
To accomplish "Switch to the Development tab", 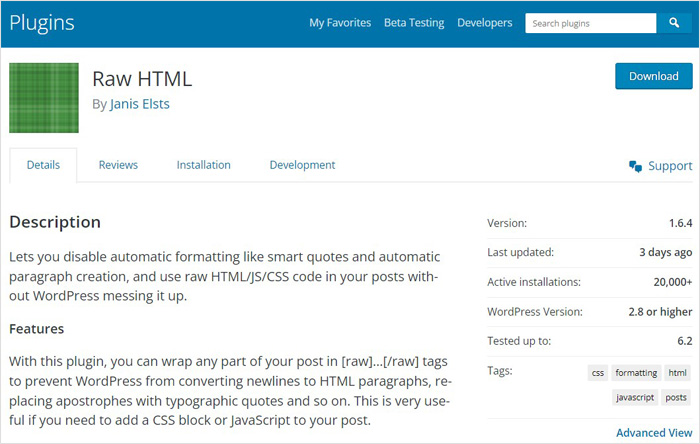I will pyautogui.click(x=302, y=165).
